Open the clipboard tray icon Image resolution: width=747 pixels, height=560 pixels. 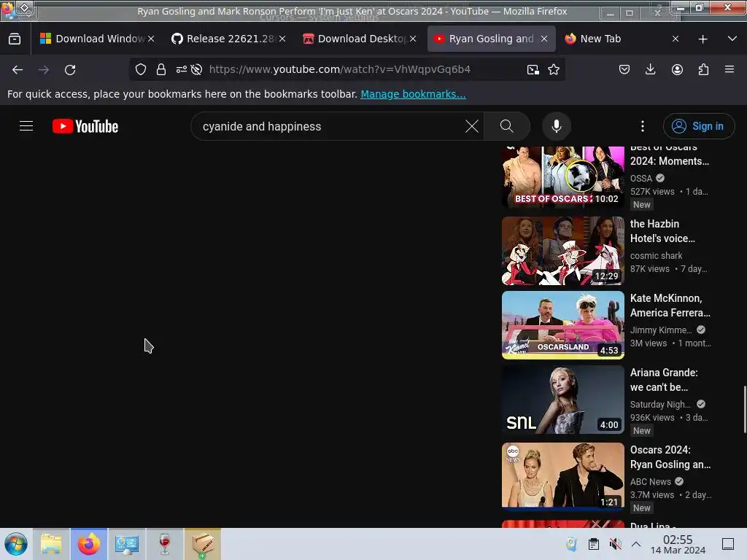(594, 544)
